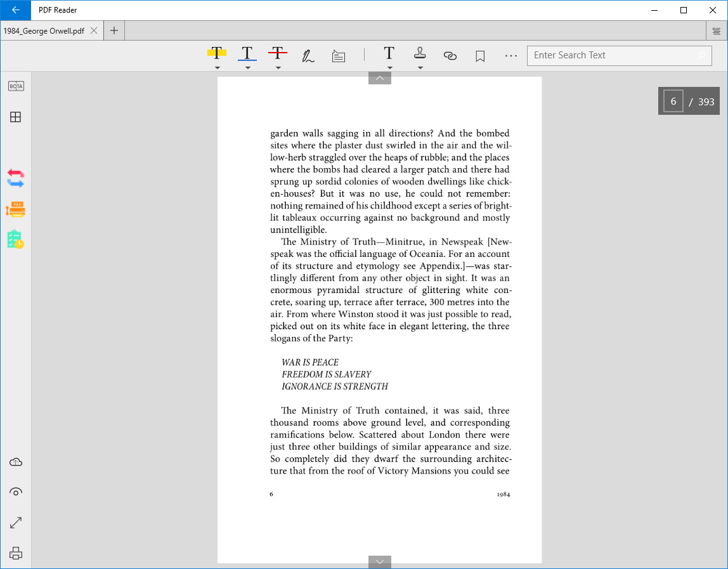Insert a link with the chain icon
The image size is (728, 569).
tap(450, 56)
